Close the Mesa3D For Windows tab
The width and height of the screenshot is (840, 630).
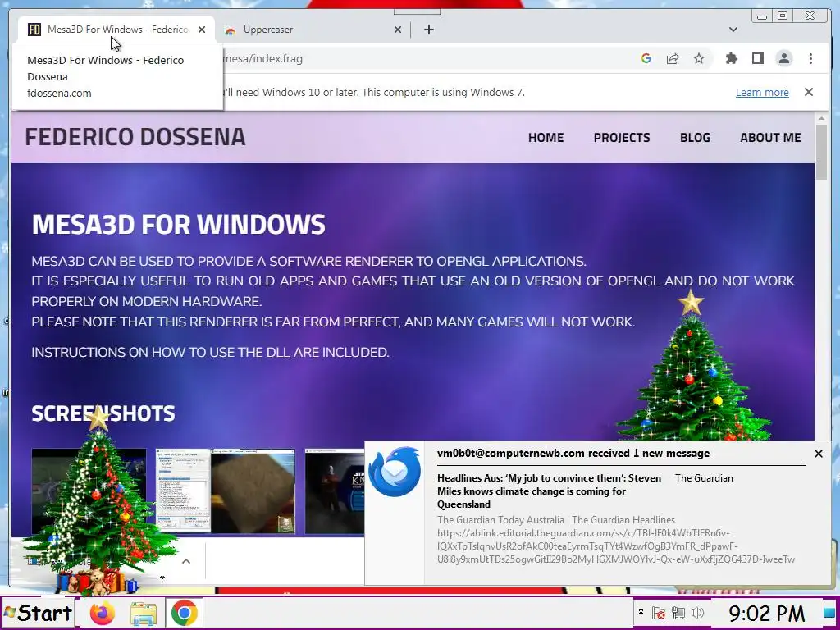coord(202,30)
